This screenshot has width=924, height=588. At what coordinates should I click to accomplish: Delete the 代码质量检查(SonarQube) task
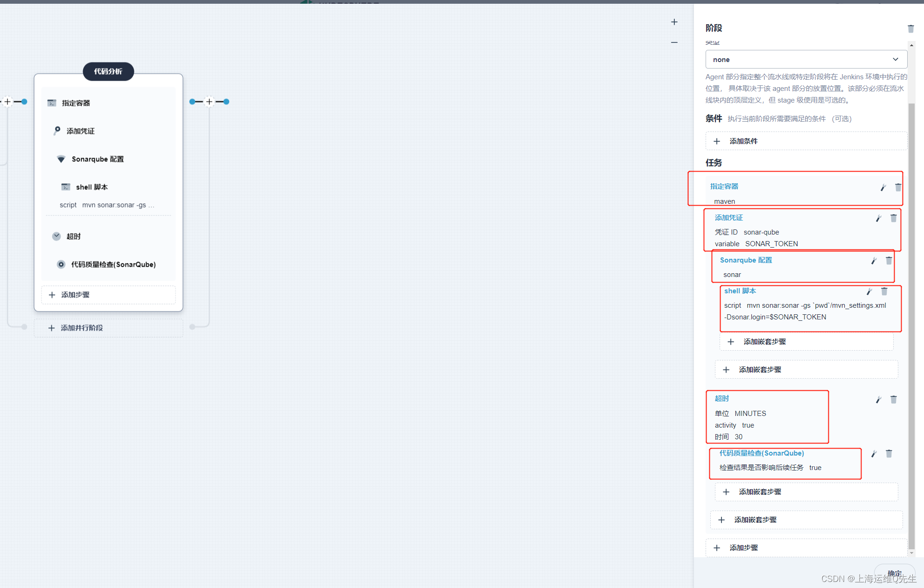(x=889, y=454)
